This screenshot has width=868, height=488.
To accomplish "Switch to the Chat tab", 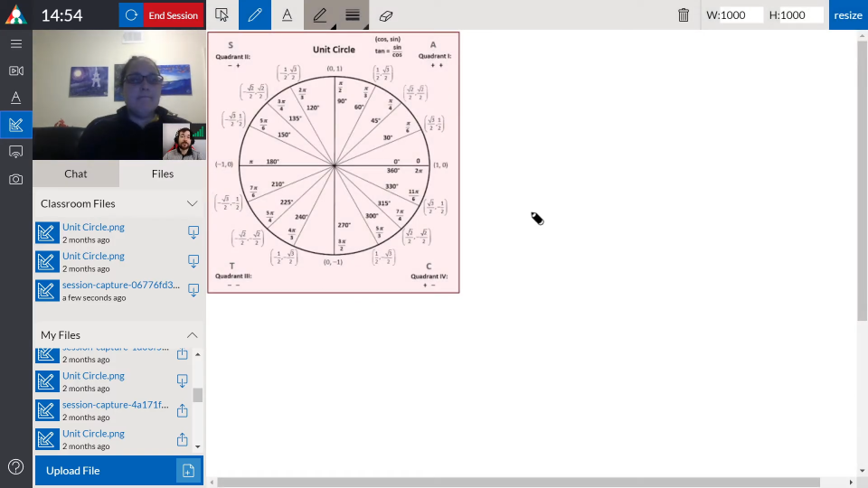I will point(76,174).
